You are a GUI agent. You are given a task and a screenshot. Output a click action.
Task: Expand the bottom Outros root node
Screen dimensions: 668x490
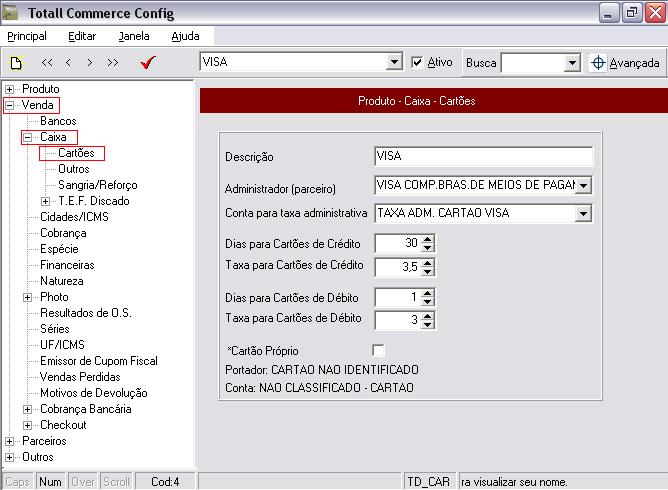9,457
